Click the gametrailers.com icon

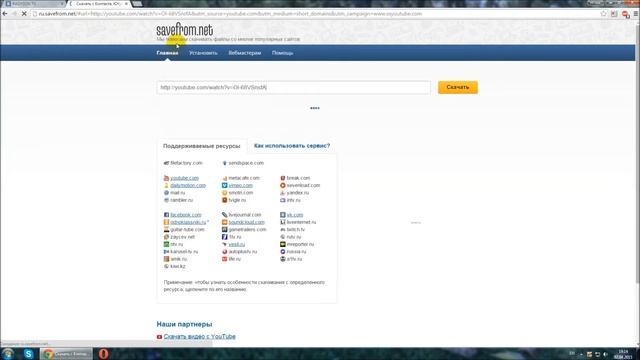[224, 229]
